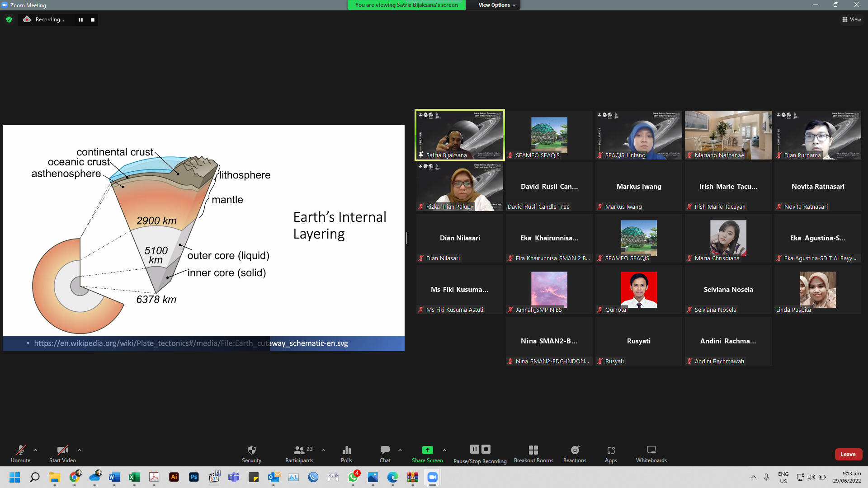The width and height of the screenshot is (868, 488).
Task: Open Breakout Rooms
Action: pyautogui.click(x=533, y=453)
